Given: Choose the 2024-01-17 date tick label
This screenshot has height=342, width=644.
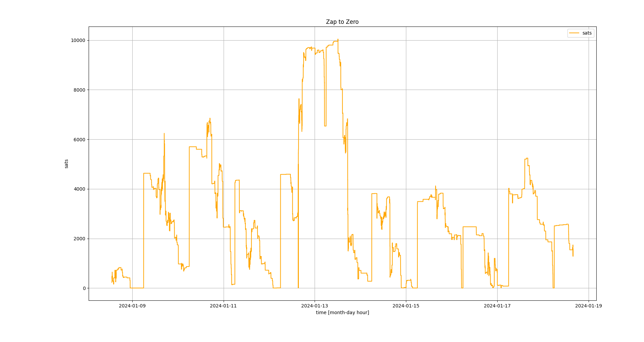Looking at the screenshot, I should pos(497,306).
